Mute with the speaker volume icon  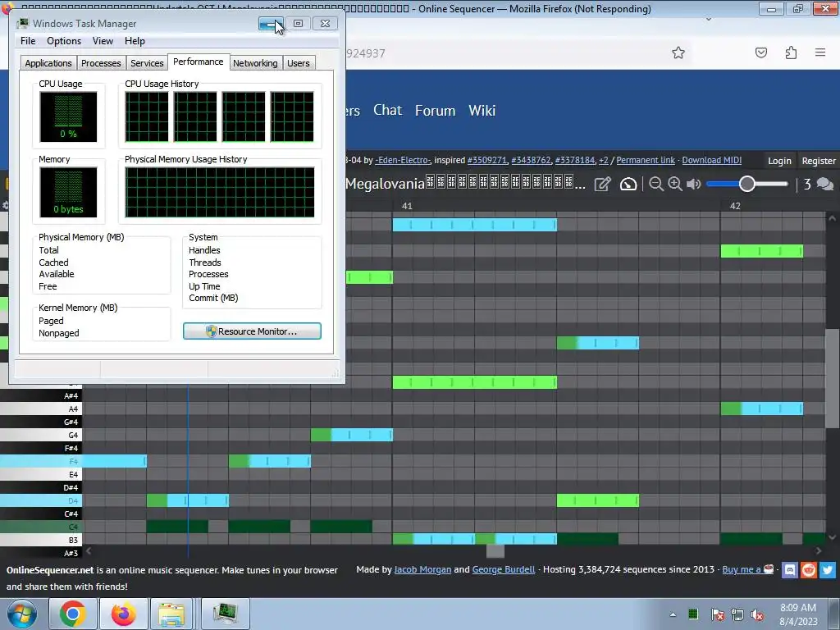[x=693, y=185]
